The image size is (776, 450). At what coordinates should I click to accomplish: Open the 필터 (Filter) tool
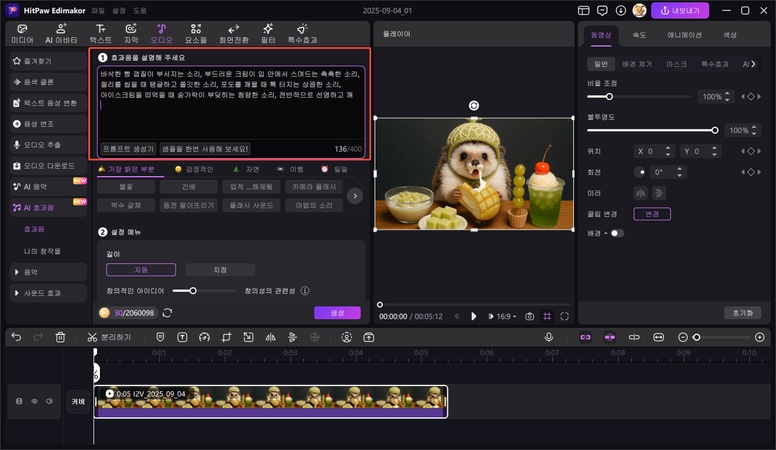coord(268,34)
